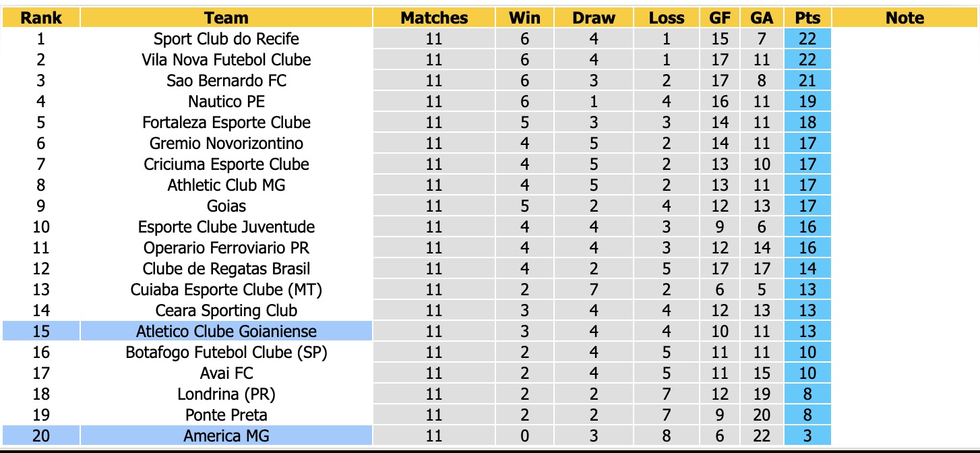Click Cuiaba Esporte Clube (MT) entry

[x=226, y=289]
